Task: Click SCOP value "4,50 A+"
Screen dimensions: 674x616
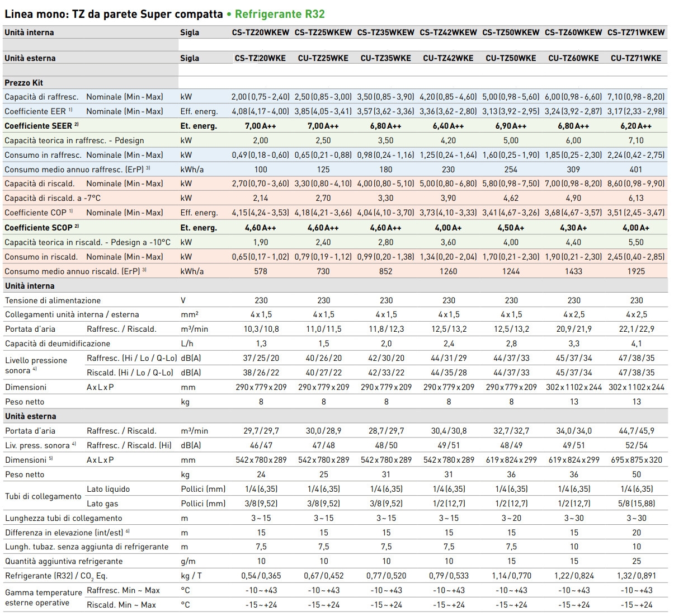Action: [511, 228]
